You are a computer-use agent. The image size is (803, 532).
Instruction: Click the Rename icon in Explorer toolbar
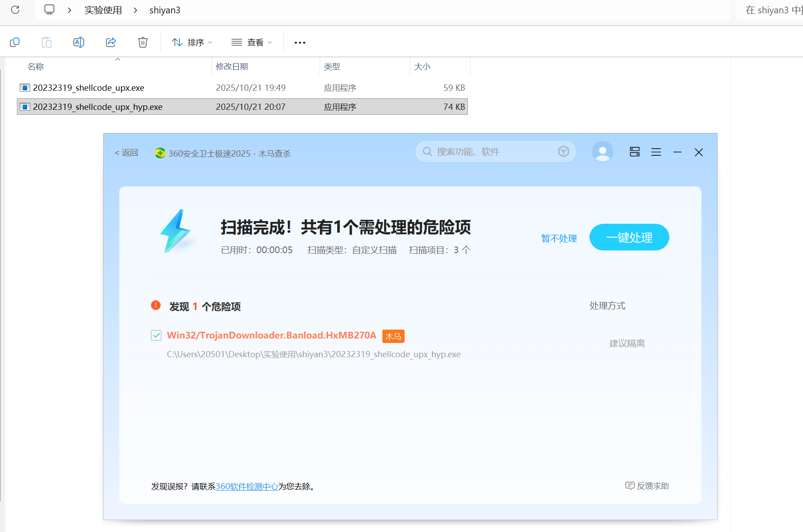tap(79, 42)
